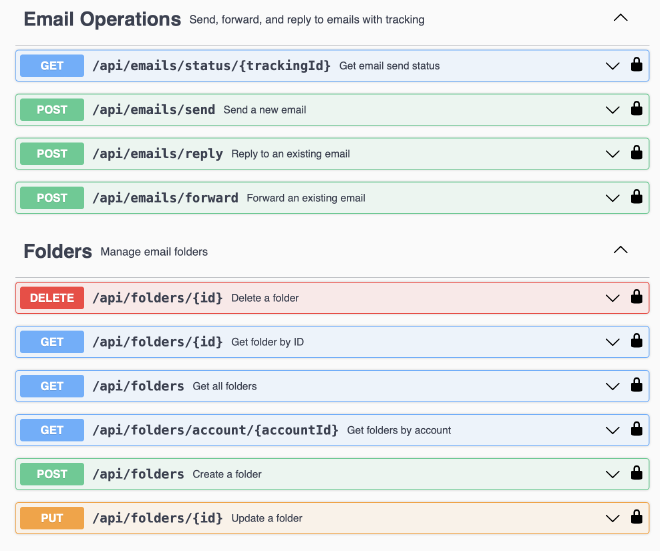Click lock icon on Forward an existing email row
Screen dimensions: 660x551
coord(636,197)
